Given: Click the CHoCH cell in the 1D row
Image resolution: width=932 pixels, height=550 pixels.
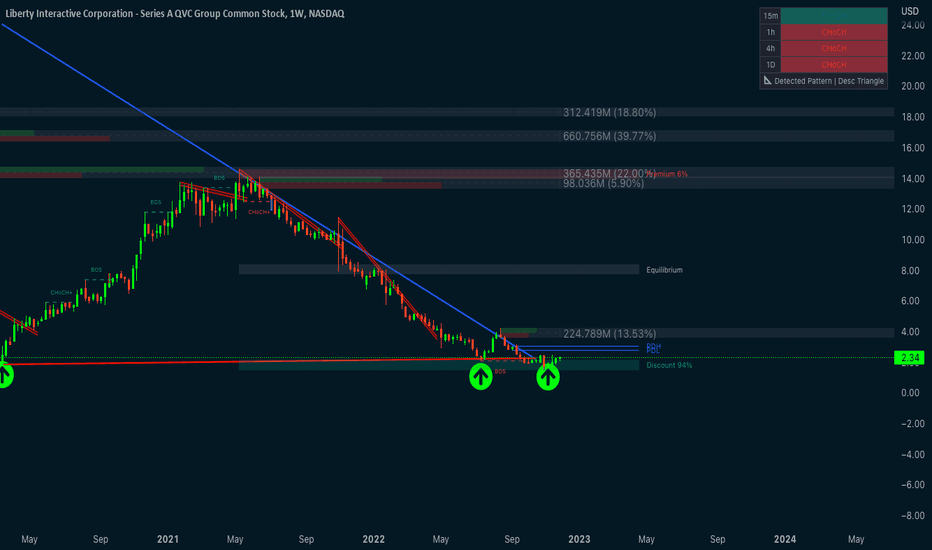Looking at the screenshot, I should coord(834,64).
